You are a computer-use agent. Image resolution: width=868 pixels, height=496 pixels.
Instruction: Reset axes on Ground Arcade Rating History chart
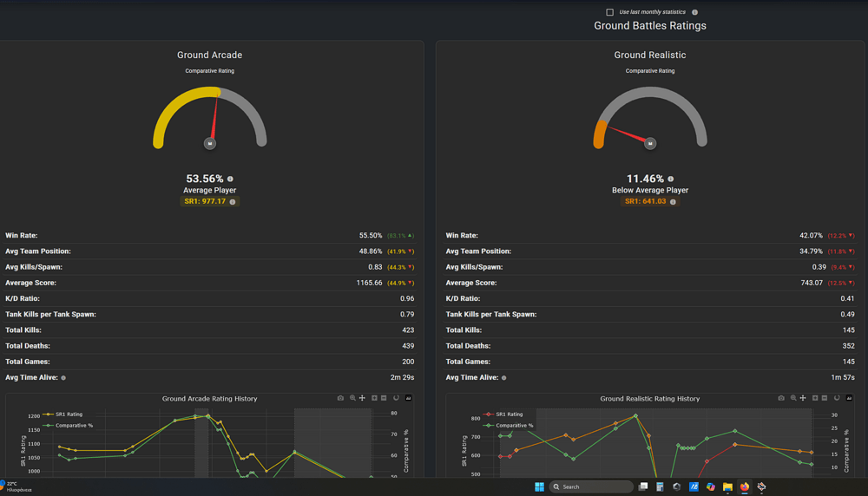(x=396, y=398)
